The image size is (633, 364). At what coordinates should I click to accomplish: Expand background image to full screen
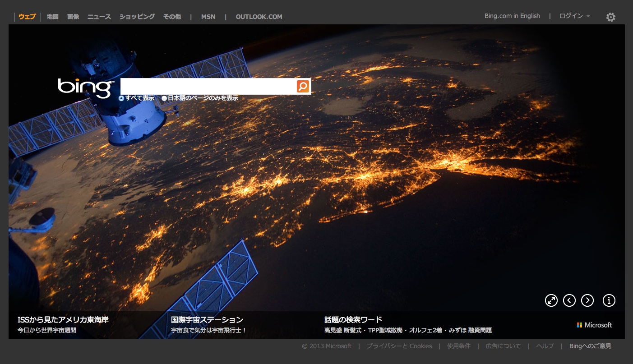(x=551, y=300)
